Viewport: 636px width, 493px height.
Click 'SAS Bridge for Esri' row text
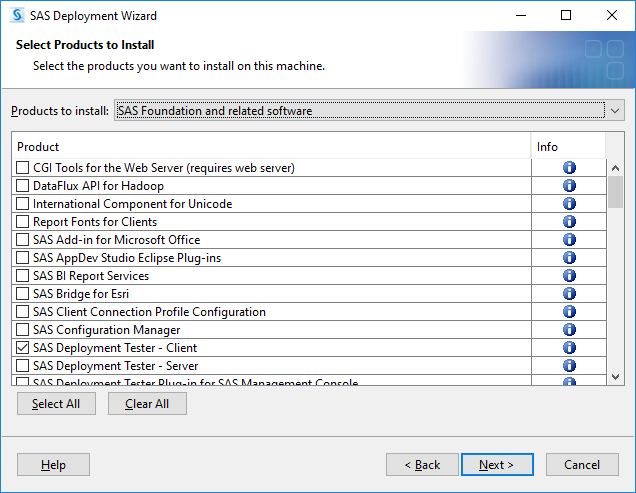click(x=81, y=293)
